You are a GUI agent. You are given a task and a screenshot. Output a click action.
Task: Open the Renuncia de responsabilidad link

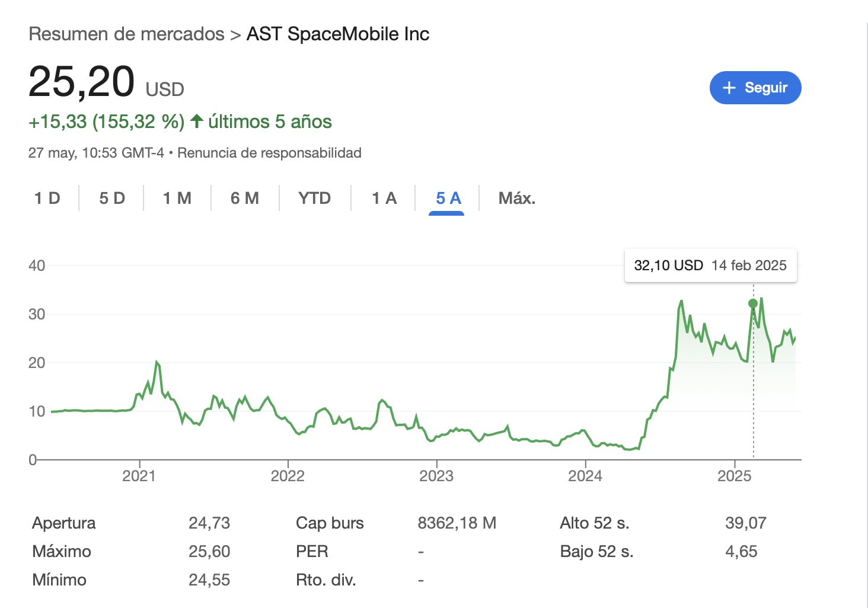[x=269, y=153]
